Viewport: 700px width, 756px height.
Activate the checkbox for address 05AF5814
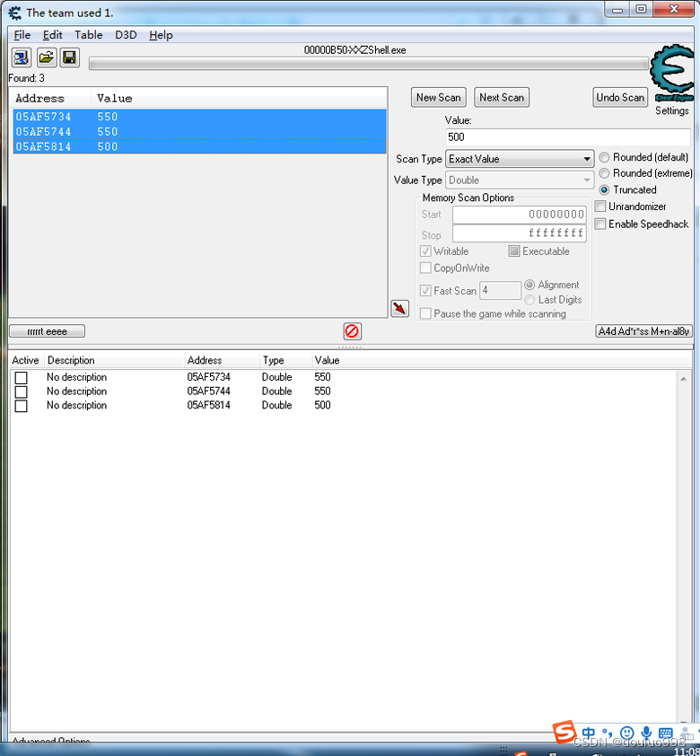[x=21, y=406]
